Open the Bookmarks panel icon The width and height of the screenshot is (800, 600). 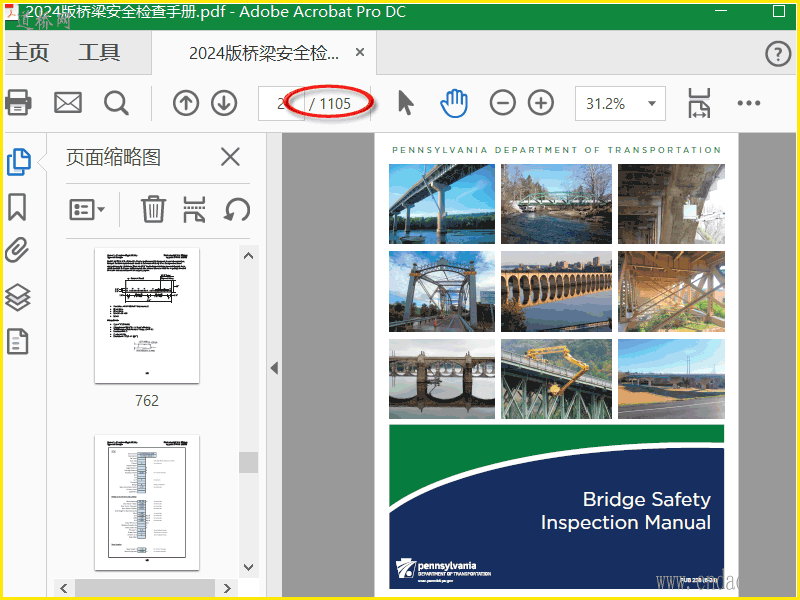tap(17, 207)
